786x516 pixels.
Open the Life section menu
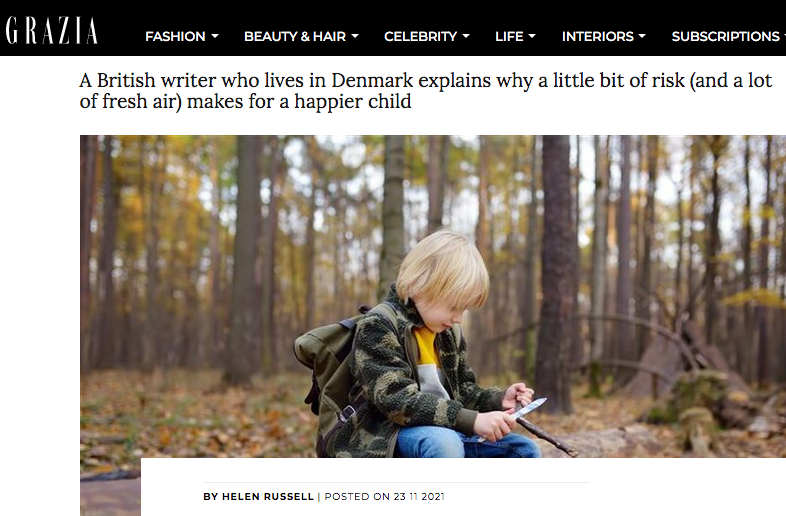(509, 36)
